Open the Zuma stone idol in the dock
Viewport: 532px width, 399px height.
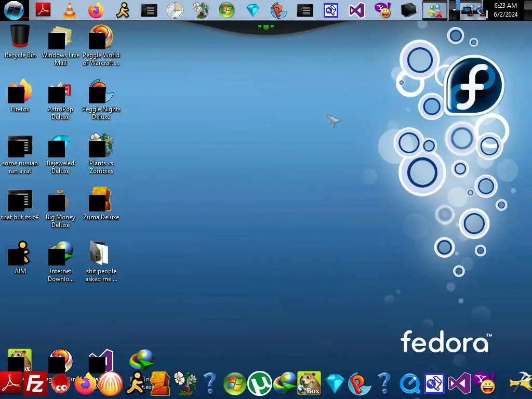(x=160, y=384)
